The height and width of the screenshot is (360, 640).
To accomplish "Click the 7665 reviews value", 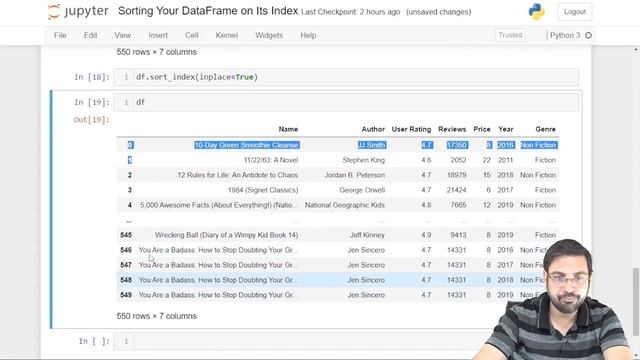I will click(x=458, y=205).
